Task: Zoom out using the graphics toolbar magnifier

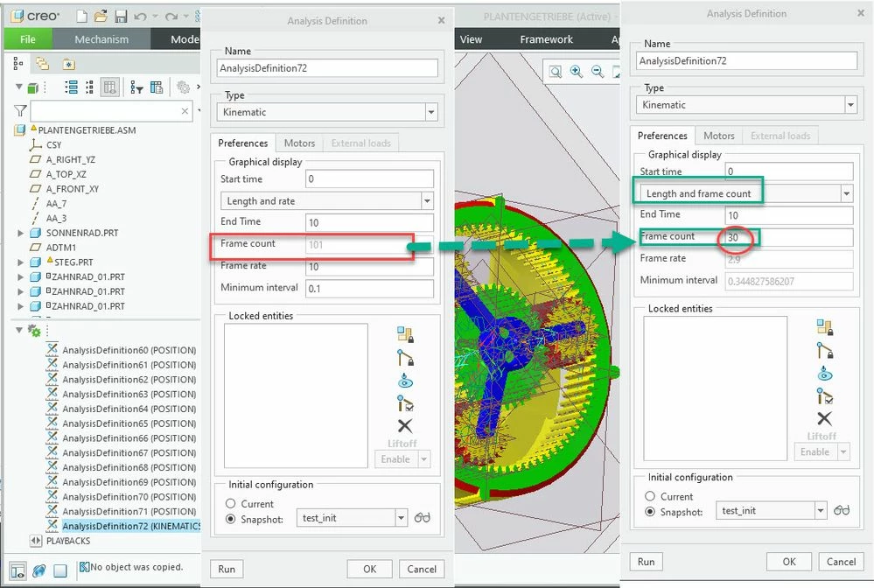Action: click(x=598, y=72)
